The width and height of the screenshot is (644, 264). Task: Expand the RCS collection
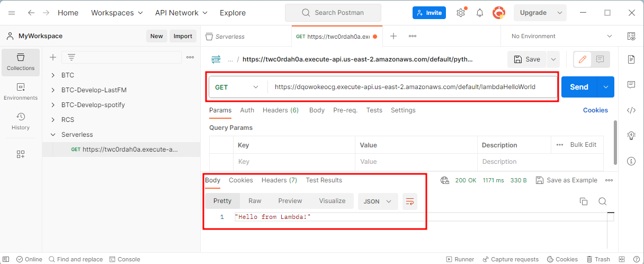point(53,120)
